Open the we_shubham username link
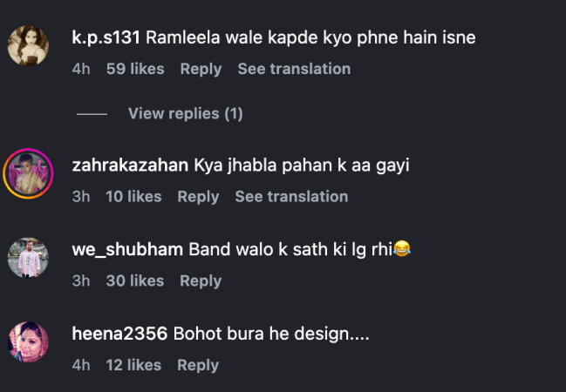Viewport: 566px width, 392px height. tap(127, 250)
